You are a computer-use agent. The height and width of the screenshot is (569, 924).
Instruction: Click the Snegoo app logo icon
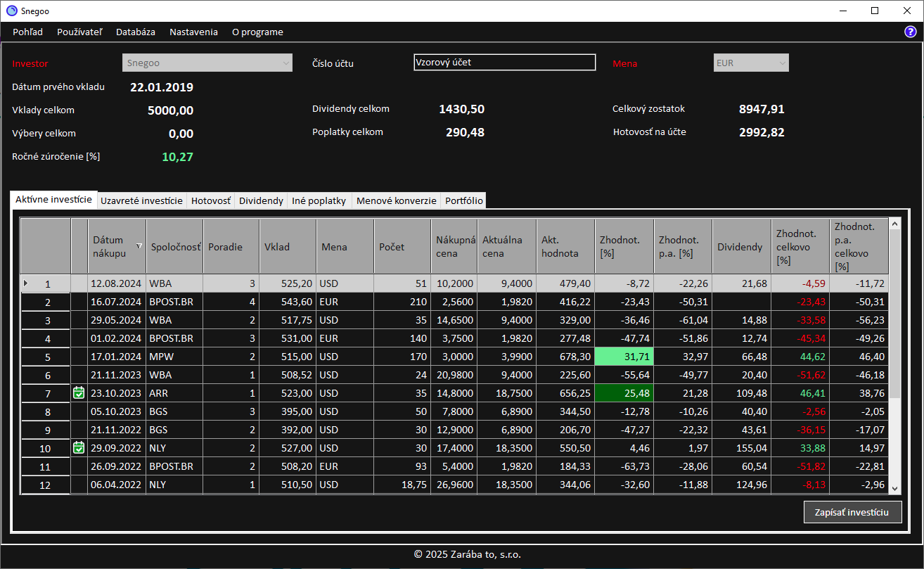point(11,11)
